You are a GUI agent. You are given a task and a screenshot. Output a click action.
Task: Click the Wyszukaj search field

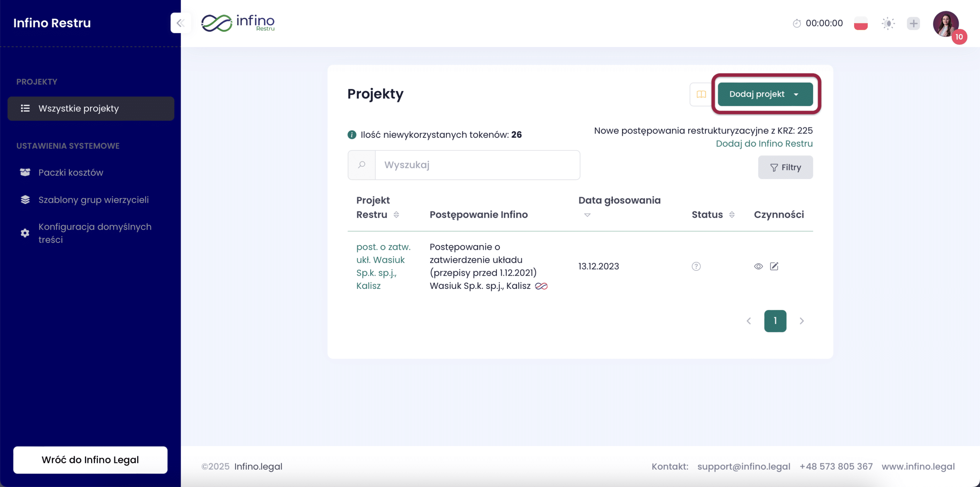point(477,165)
